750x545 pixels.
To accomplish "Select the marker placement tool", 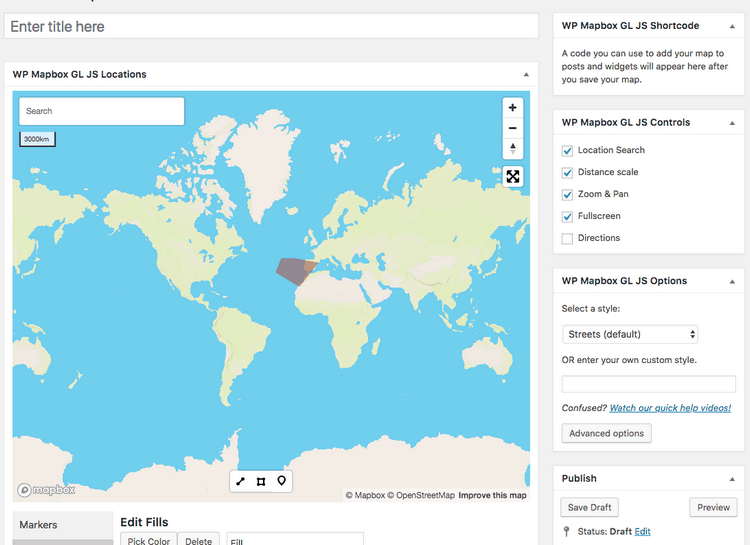I will 282,481.
